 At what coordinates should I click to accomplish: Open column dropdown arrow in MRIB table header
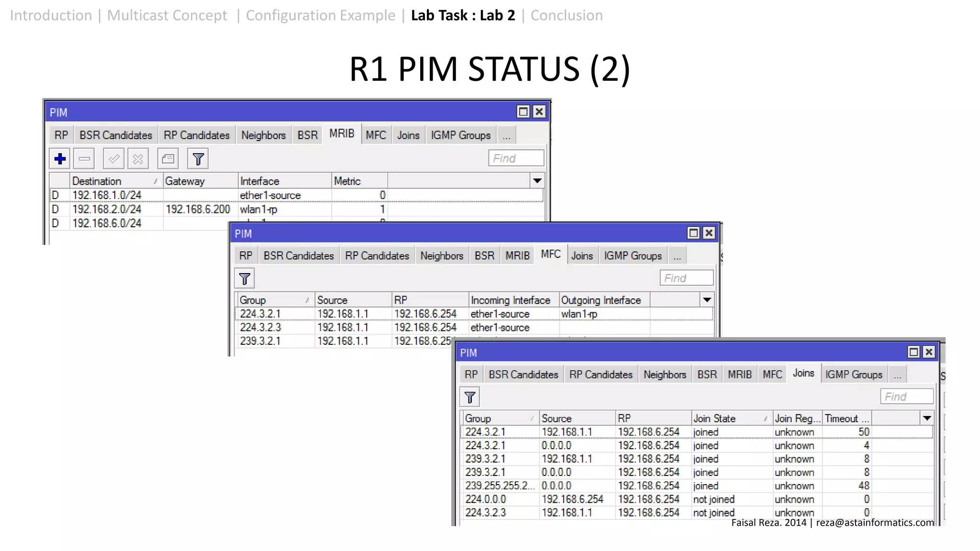pos(537,181)
